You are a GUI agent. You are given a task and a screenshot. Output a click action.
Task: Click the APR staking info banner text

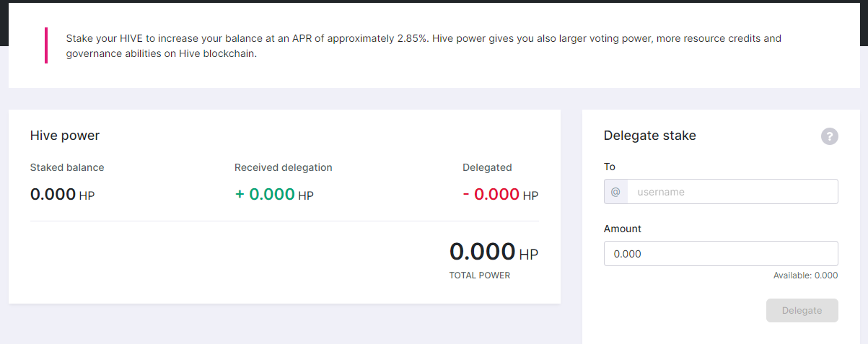click(424, 45)
